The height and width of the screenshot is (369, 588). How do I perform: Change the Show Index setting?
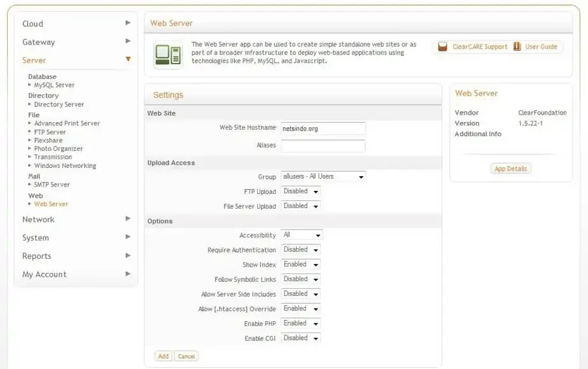(300, 265)
